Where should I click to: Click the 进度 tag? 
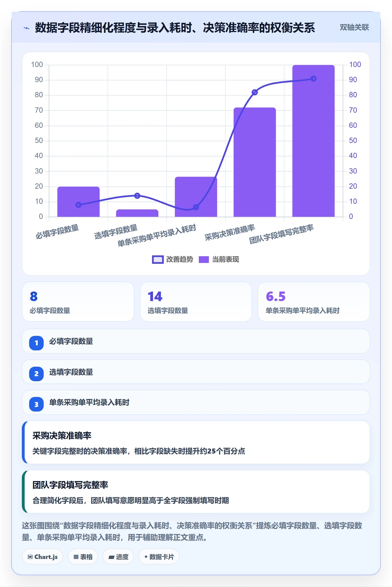pos(118,557)
